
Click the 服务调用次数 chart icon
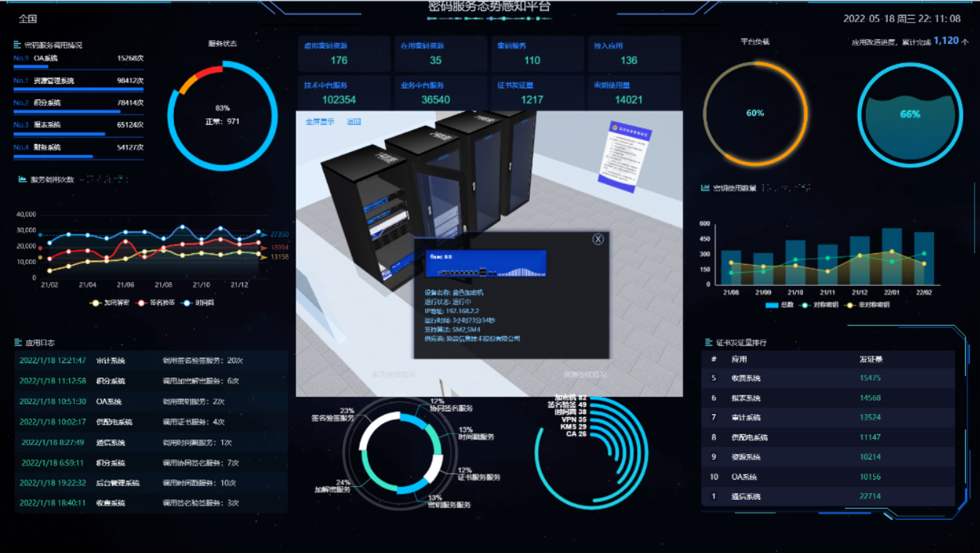point(23,179)
